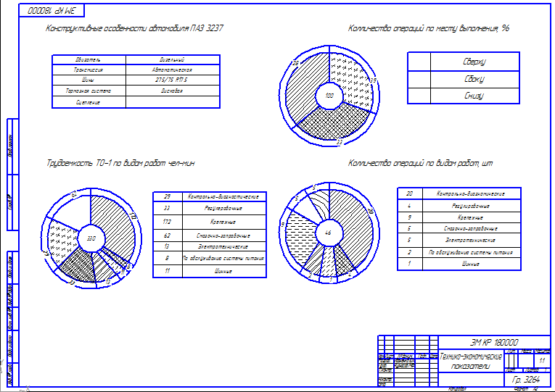Click 'Электротехнические' in the operations count table
555x392 pixels.
(472, 241)
